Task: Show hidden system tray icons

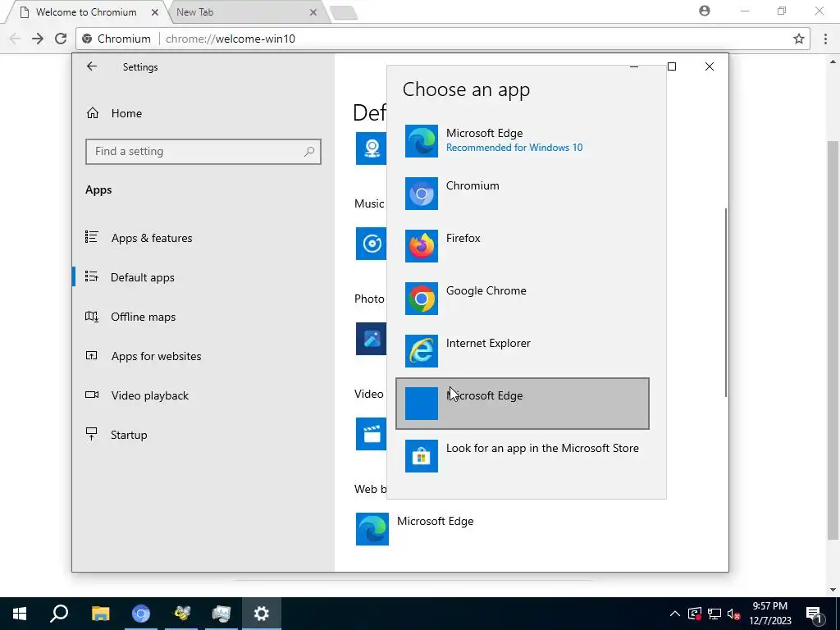Action: 675,614
